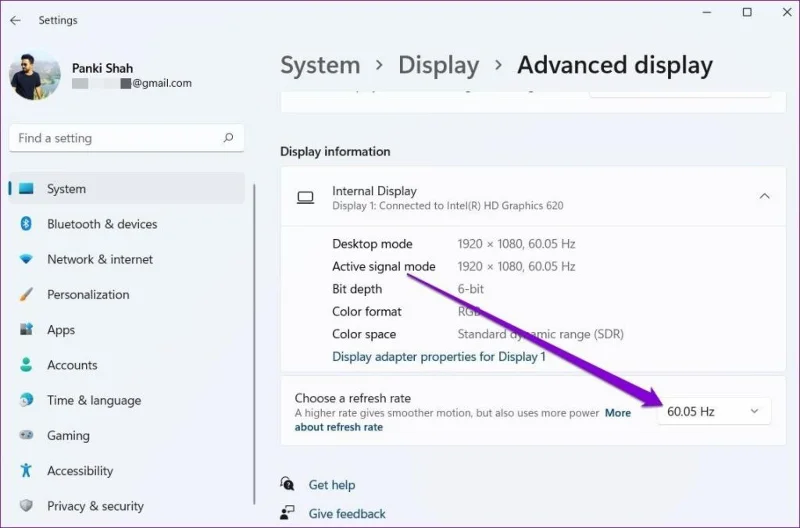Screen dimensions: 800x528
Task: Navigate to Display in breadcrumb
Action: [439, 65]
